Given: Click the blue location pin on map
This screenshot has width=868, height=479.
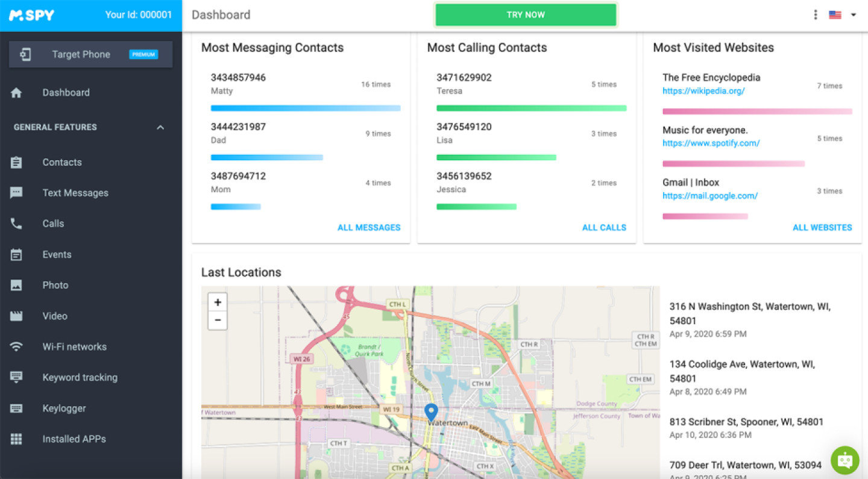Looking at the screenshot, I should tap(431, 413).
